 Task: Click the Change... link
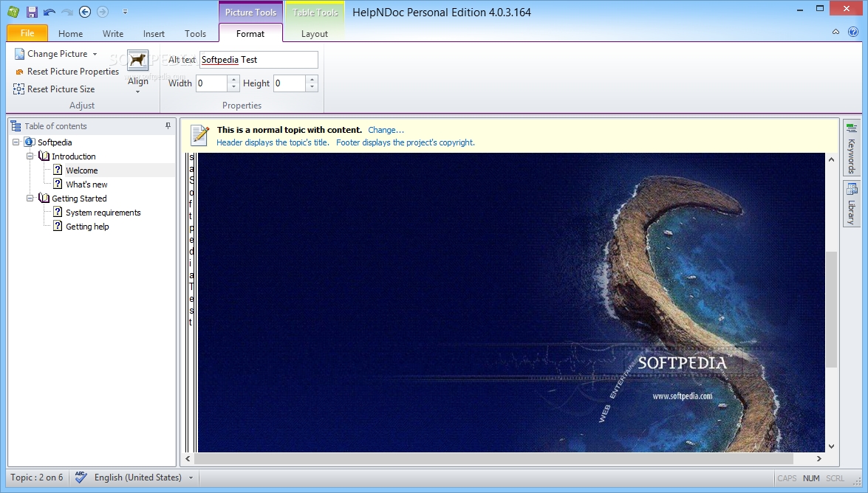click(x=386, y=130)
